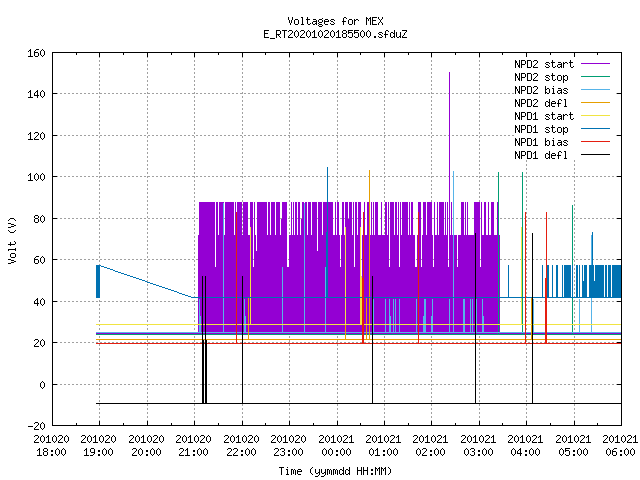Click the 'Time (yymmdd HH:MM)' x-axis label
640x480 pixels.
[x=335, y=471]
